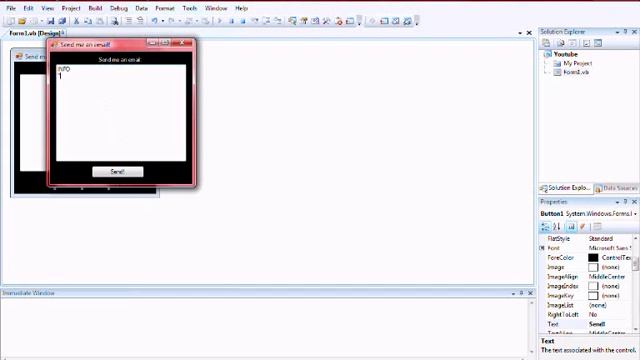The width and height of the screenshot is (640, 360).
Task: Select Form1.vb in Solution Explorer
Action: [576, 72]
